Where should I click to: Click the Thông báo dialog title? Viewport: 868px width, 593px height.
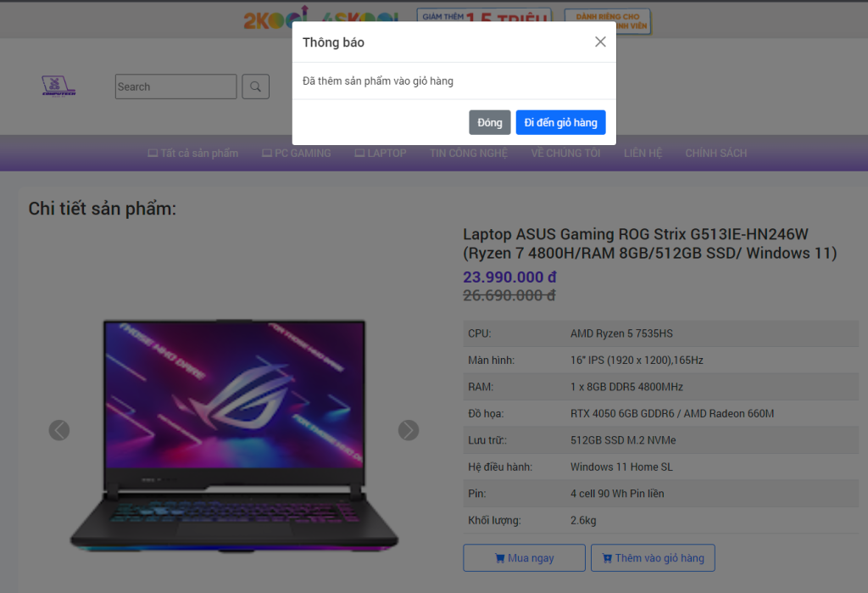click(333, 42)
